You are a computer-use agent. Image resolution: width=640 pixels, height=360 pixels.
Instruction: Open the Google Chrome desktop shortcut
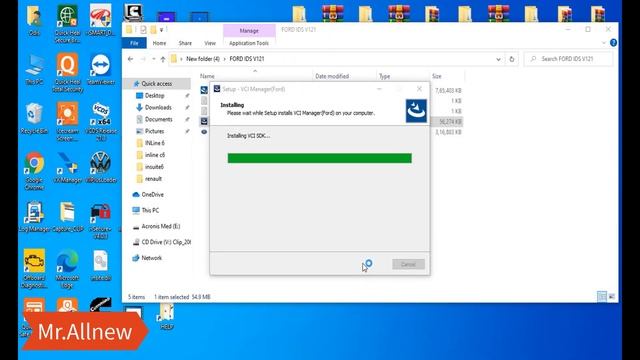pos(34,171)
